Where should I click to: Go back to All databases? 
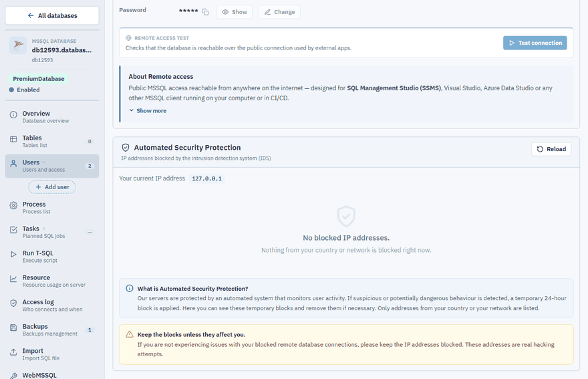pos(51,15)
